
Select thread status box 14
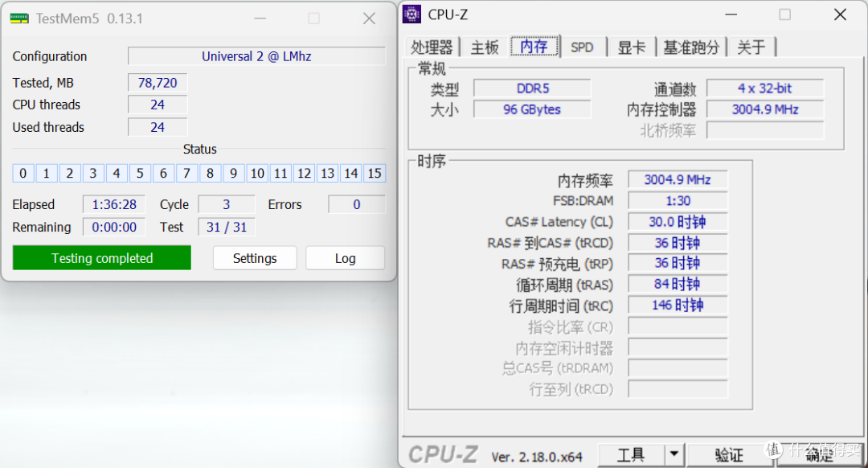click(351, 174)
